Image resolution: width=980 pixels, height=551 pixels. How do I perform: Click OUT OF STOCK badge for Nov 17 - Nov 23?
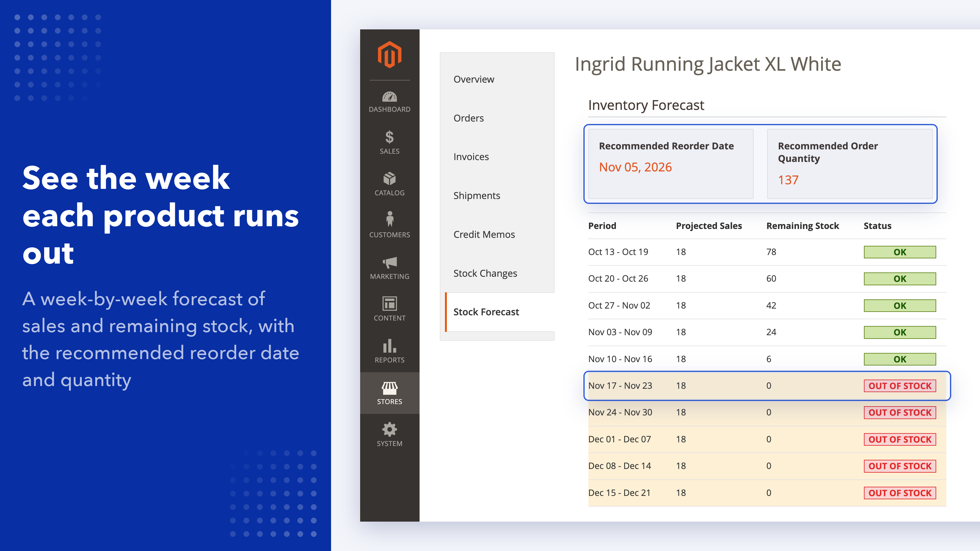(x=899, y=386)
